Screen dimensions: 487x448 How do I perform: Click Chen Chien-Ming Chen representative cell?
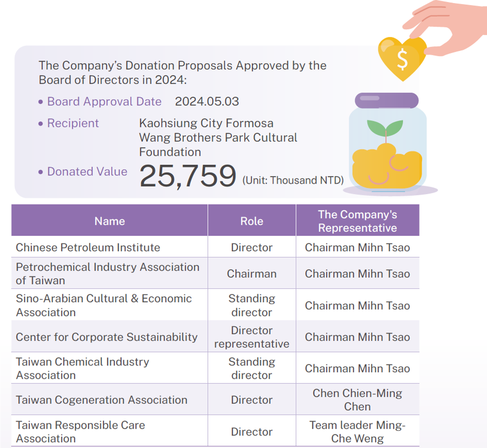(357, 400)
